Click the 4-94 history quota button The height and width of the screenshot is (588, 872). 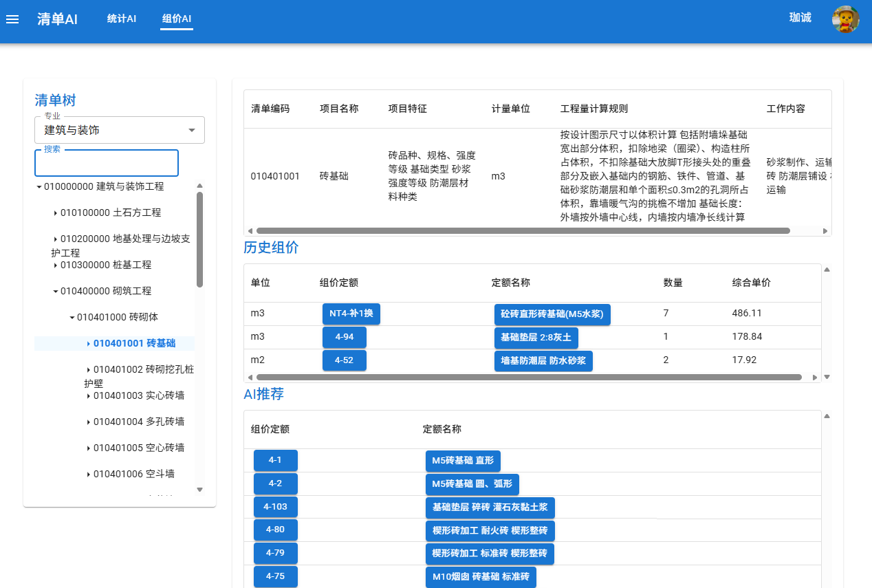pyautogui.click(x=344, y=337)
